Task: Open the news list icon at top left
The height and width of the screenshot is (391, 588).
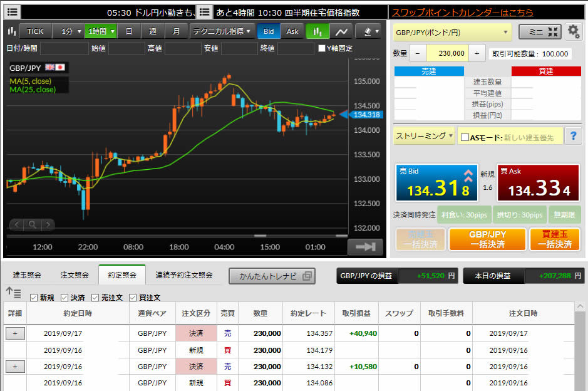Action: tap(12, 12)
